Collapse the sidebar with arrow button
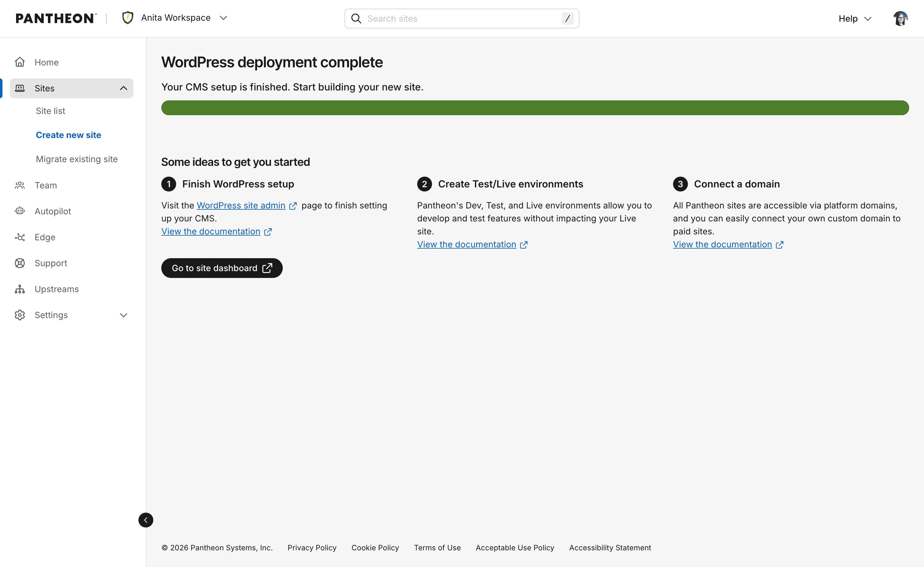The height and width of the screenshot is (567, 924). point(146,520)
